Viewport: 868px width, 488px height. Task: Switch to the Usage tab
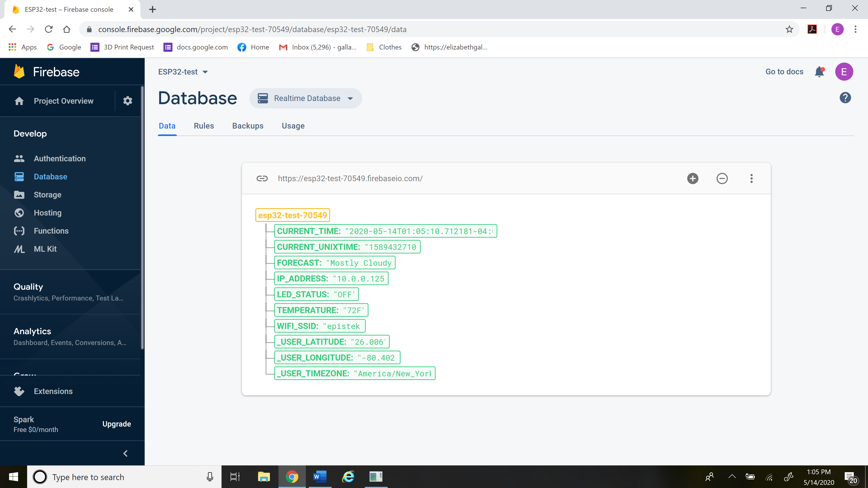(293, 126)
